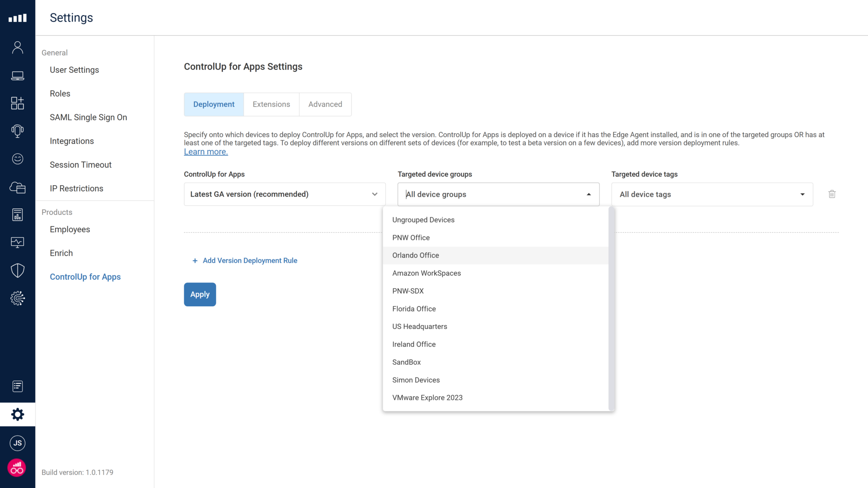Image resolution: width=868 pixels, height=488 pixels.
Task: Open the shield security icon in sidebar
Action: [x=17, y=270]
